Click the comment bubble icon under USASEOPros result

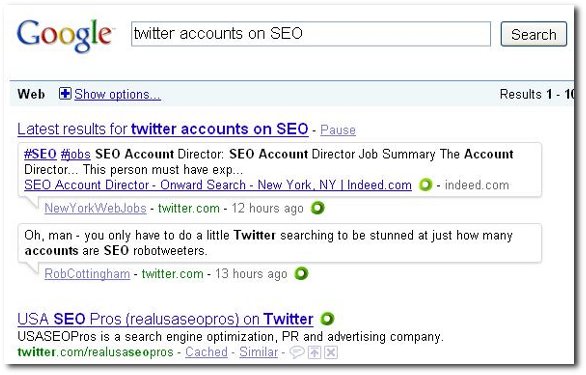[x=296, y=352]
